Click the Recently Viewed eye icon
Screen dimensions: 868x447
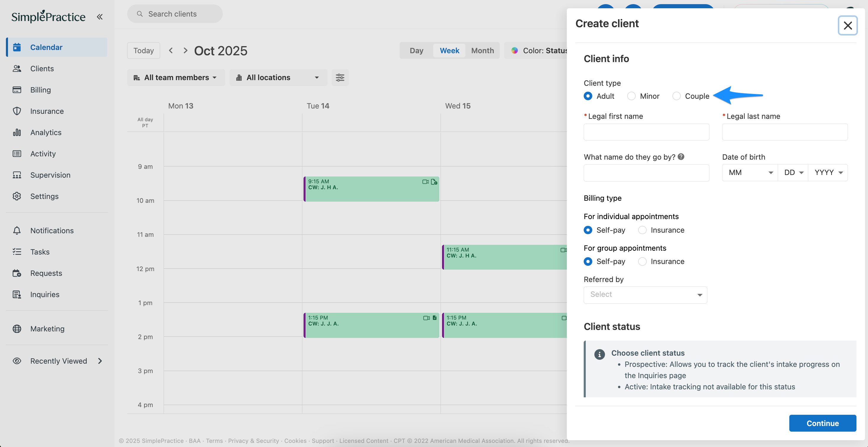(17, 361)
